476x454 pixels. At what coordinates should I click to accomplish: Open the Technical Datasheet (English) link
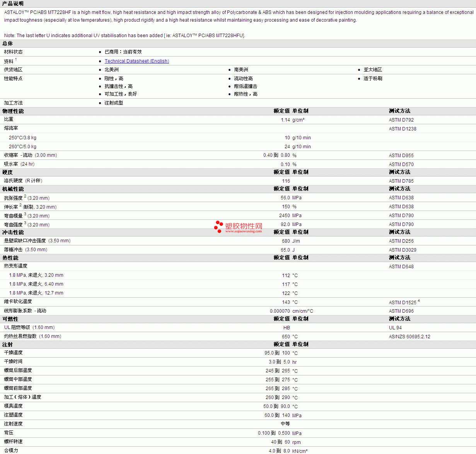tap(137, 61)
